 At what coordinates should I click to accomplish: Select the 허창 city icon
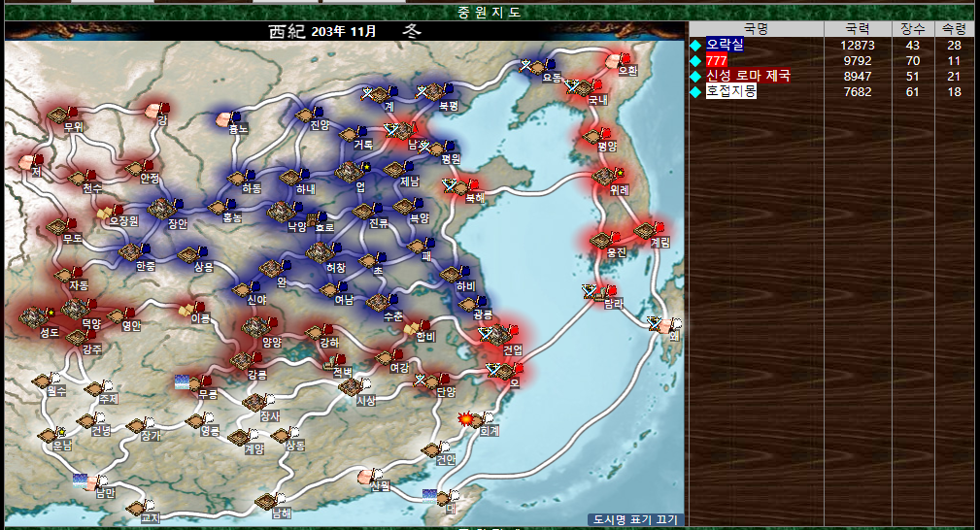click(x=319, y=251)
